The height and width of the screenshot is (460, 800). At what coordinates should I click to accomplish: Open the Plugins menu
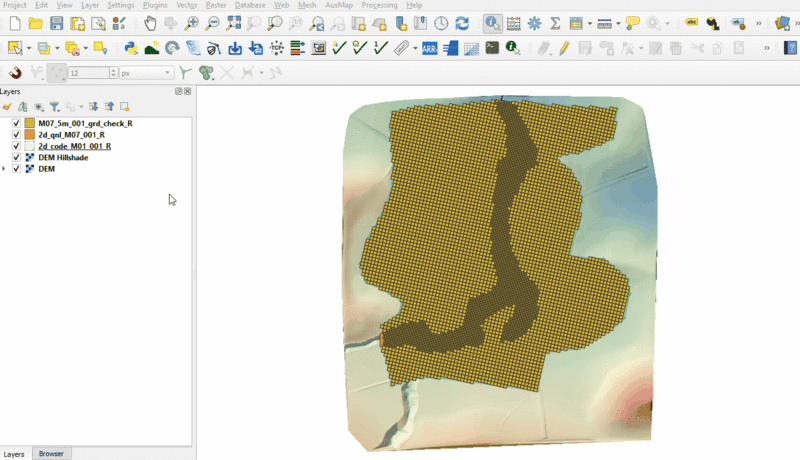pos(155,5)
